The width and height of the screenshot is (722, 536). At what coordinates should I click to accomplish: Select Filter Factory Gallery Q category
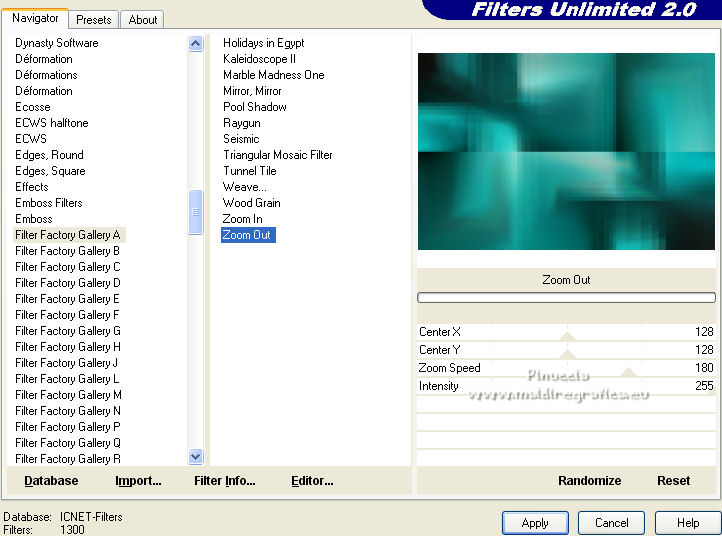(x=67, y=443)
